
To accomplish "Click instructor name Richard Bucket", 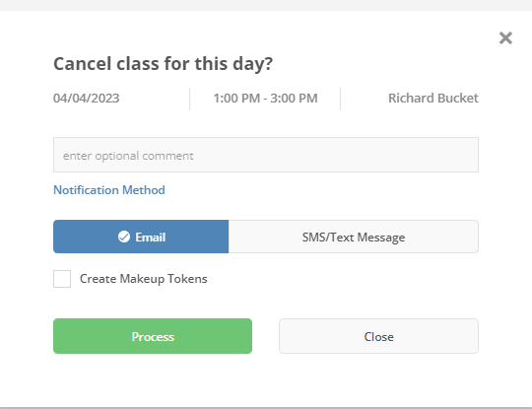I will (x=433, y=99).
